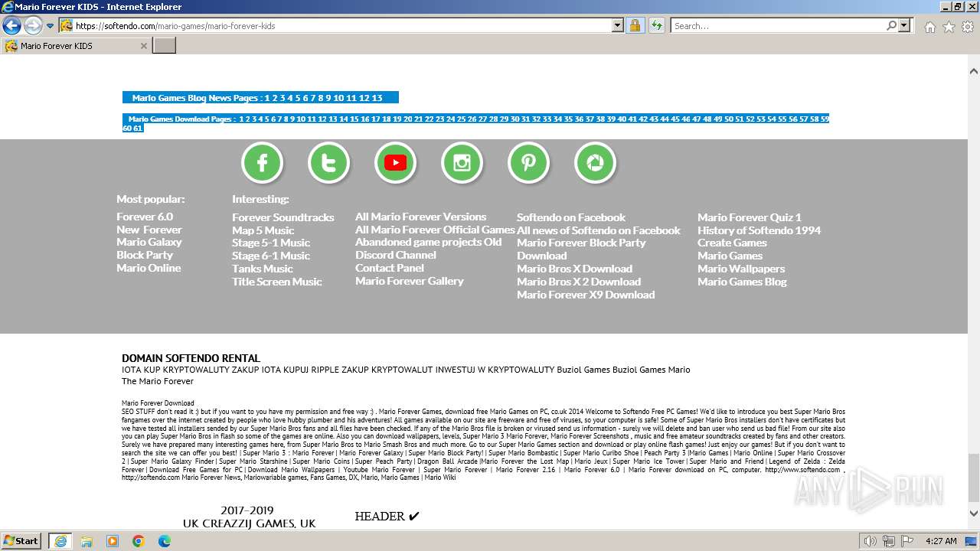Screen dimensions: 980x551
Task: Close the Mario Forever KIDS tab
Action: click(x=143, y=46)
